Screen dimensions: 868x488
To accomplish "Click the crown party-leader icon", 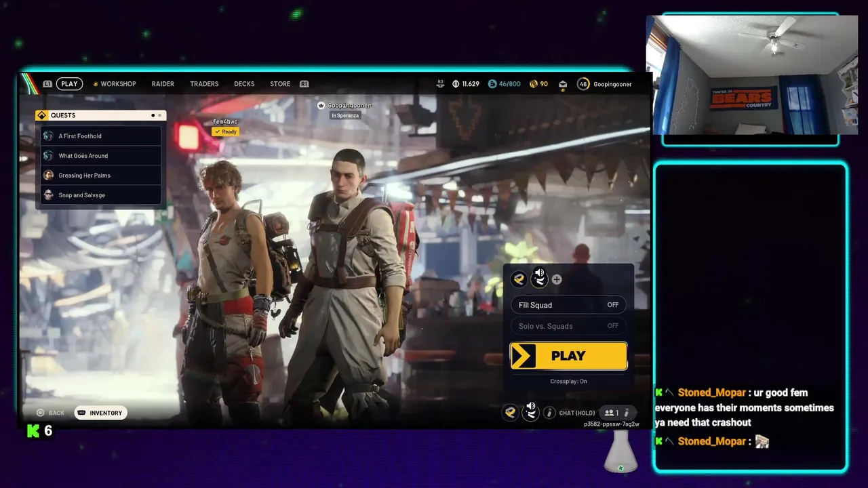I will [x=321, y=106].
